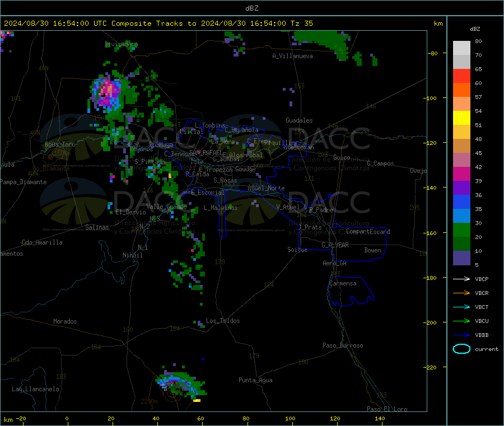Click the El_Desvio map label

[130, 212]
